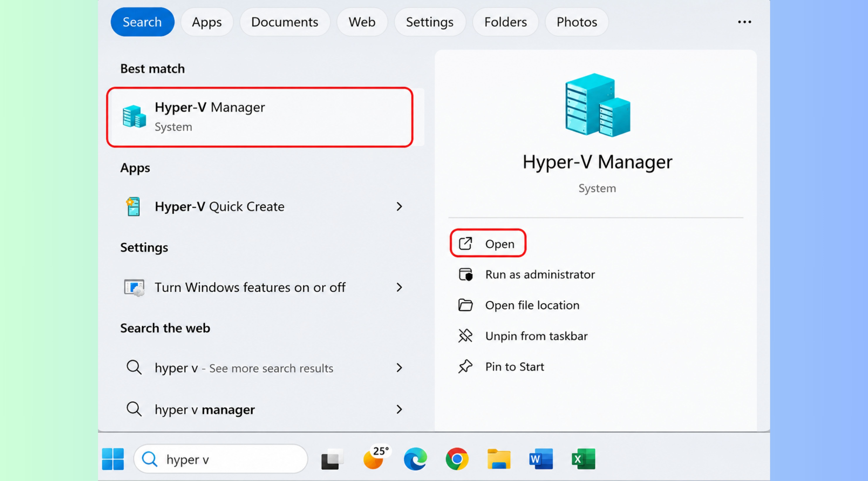Click the Pin to Start pin icon
Viewport: 868px width, 481px height.
(x=465, y=367)
